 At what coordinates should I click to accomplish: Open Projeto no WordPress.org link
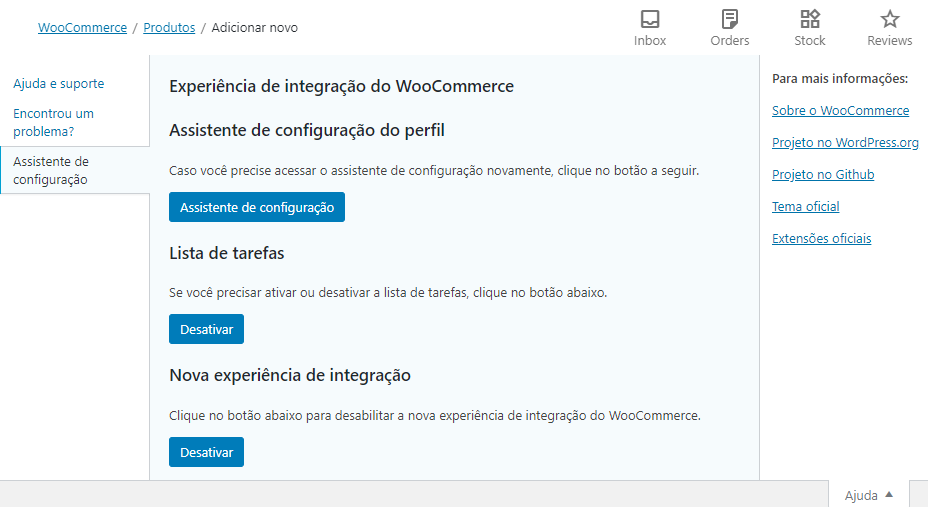click(845, 143)
